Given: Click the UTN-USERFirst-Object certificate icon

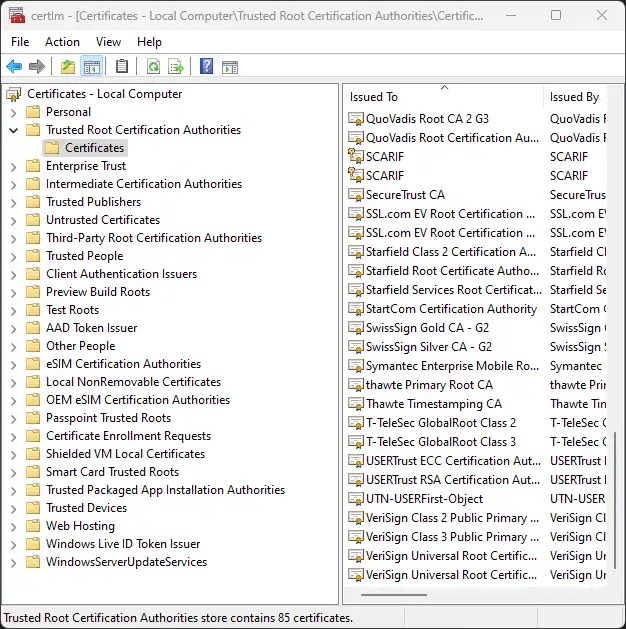Looking at the screenshot, I should tap(356, 499).
